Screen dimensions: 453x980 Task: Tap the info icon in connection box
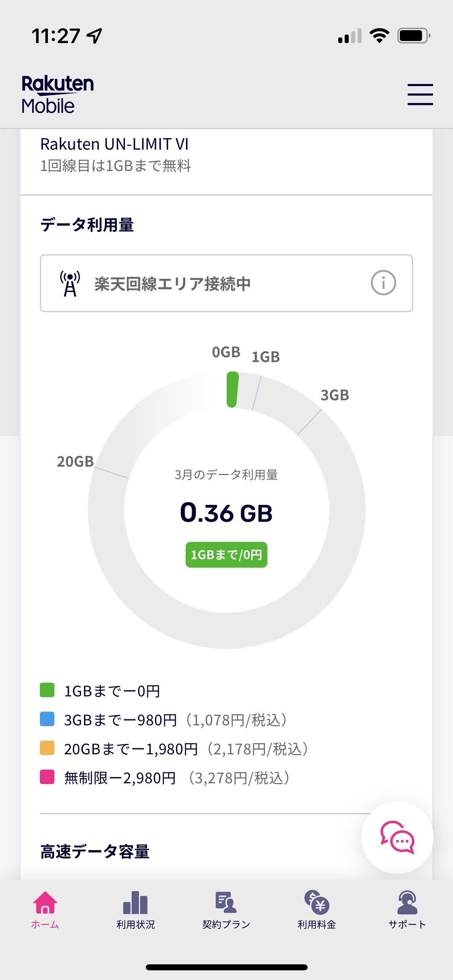[x=383, y=283]
